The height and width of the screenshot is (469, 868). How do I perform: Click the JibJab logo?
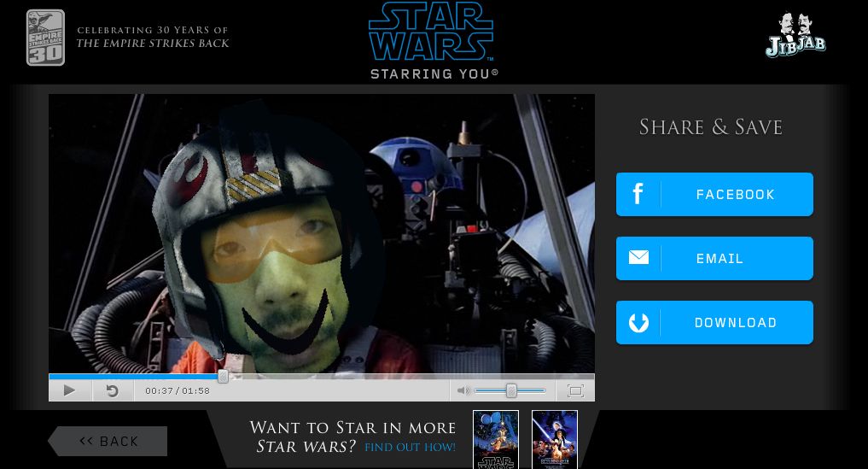pos(796,35)
